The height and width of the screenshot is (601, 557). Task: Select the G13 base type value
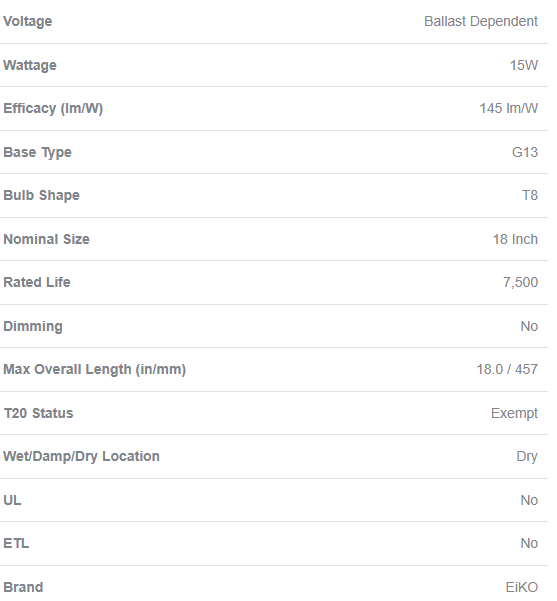(x=525, y=153)
